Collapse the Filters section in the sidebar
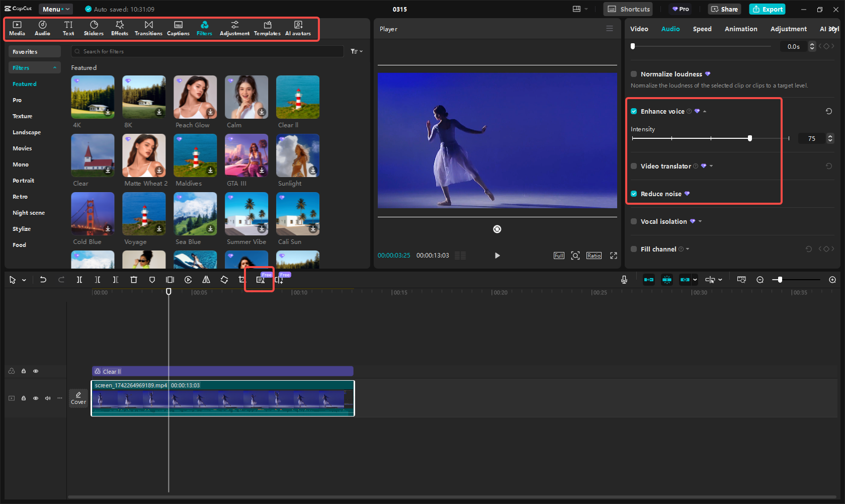This screenshot has width=845, height=504. pyautogui.click(x=55, y=67)
